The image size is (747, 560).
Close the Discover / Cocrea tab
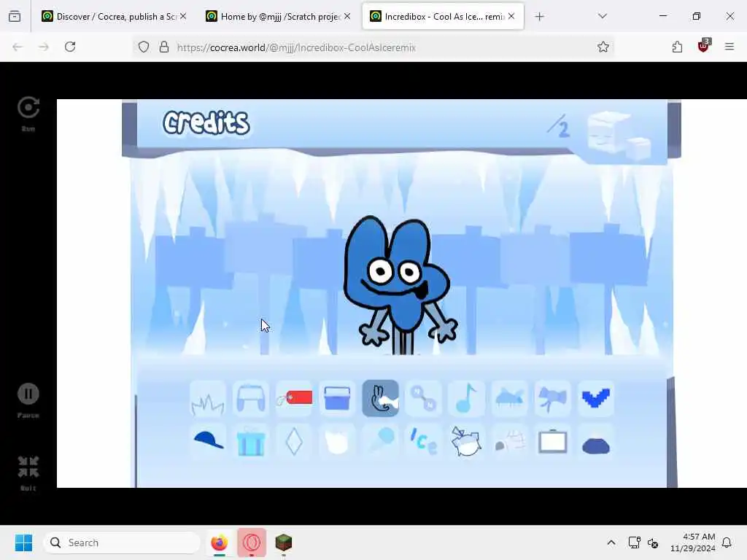click(x=183, y=17)
